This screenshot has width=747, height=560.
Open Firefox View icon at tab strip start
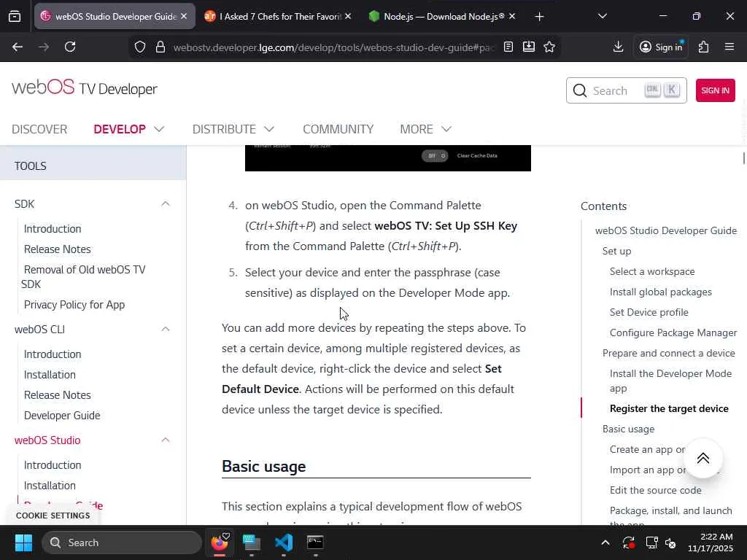[15, 17]
